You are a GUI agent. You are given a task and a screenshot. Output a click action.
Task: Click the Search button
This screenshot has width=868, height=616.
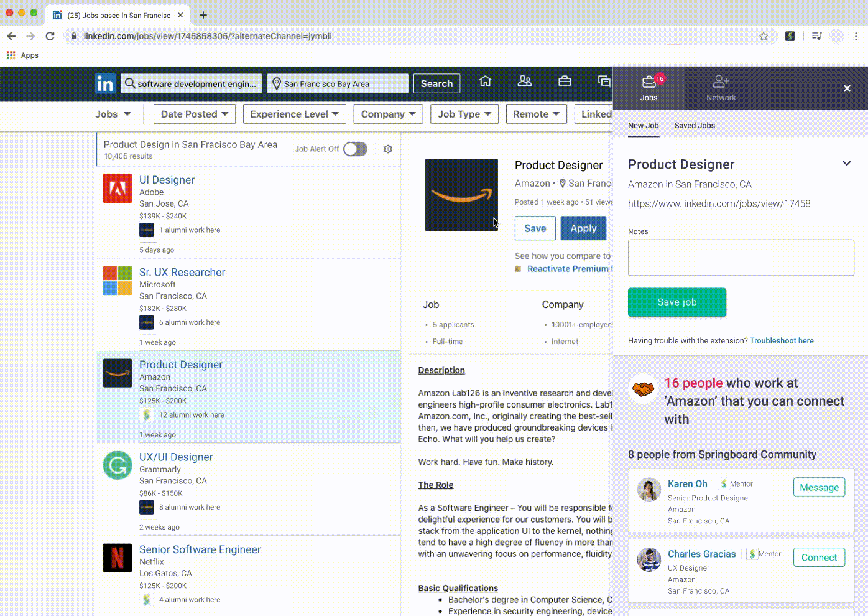[x=437, y=83]
